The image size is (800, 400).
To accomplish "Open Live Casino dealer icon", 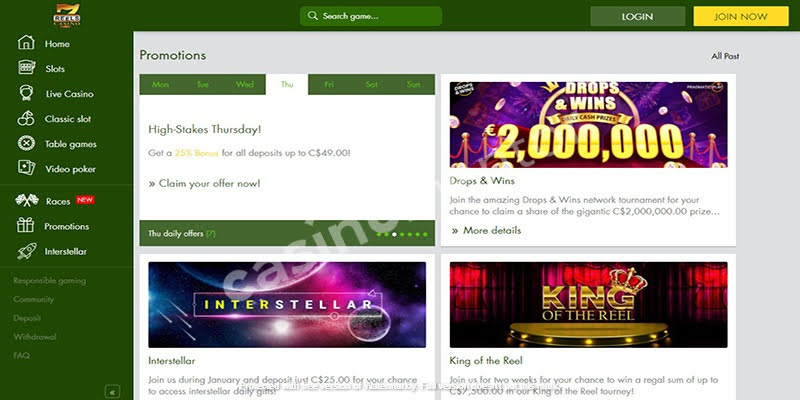I will (x=26, y=93).
